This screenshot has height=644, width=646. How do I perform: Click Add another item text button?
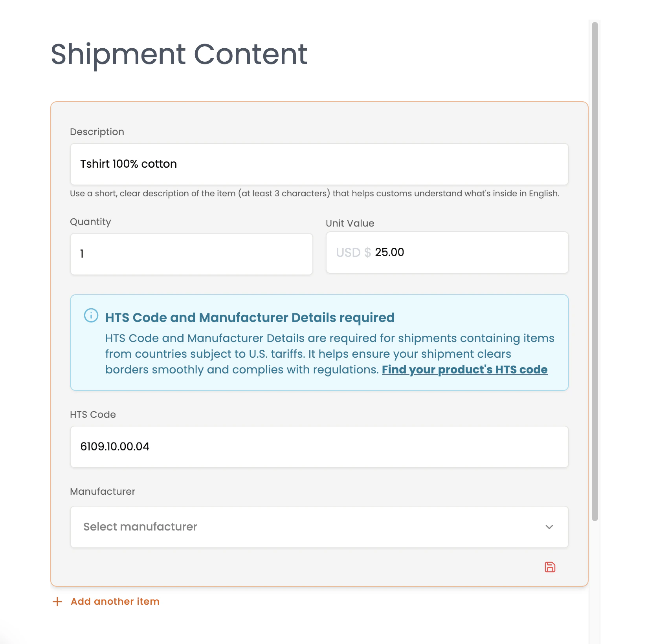[x=115, y=602]
